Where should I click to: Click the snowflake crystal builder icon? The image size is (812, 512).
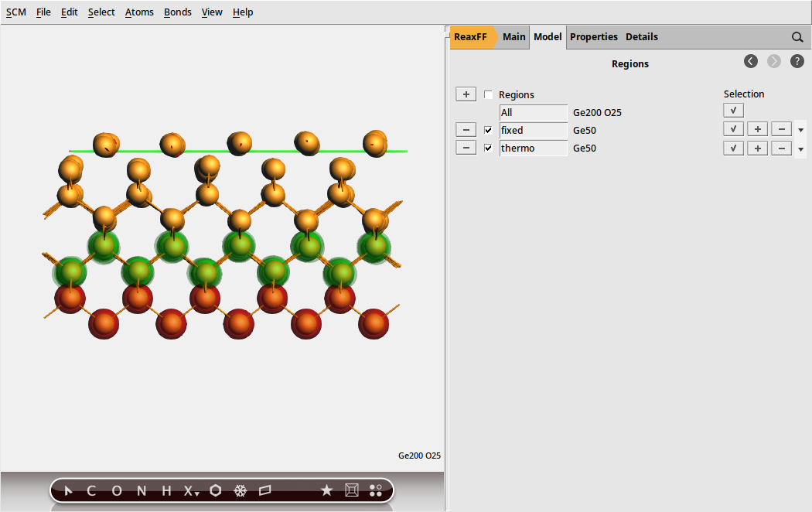click(241, 490)
